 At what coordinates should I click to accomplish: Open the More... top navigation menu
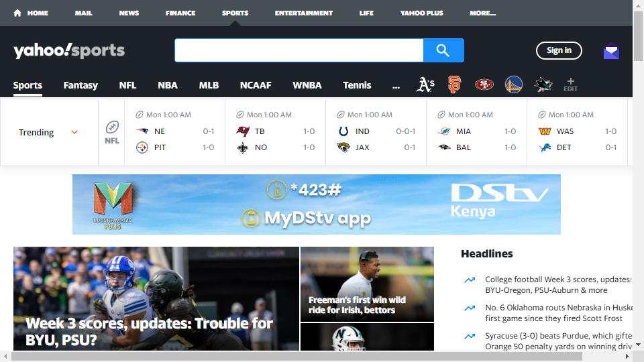point(482,13)
